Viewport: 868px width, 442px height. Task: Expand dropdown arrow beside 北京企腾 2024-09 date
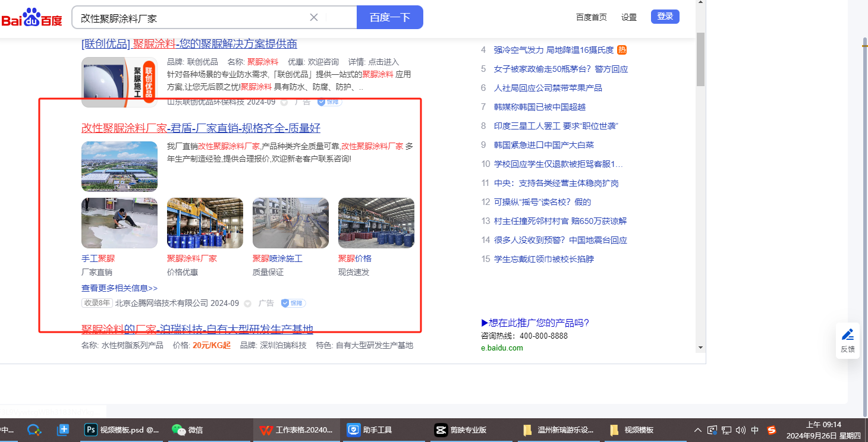pyautogui.click(x=248, y=304)
